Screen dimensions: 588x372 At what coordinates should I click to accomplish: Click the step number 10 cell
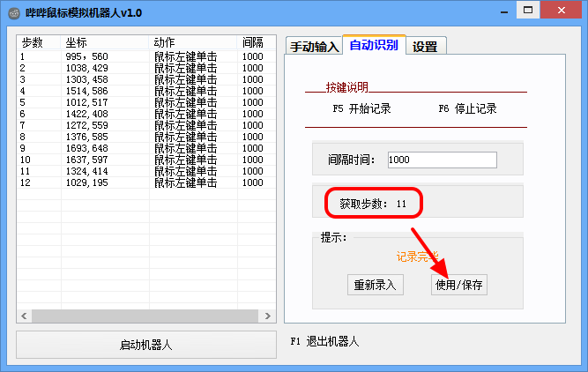(x=26, y=160)
